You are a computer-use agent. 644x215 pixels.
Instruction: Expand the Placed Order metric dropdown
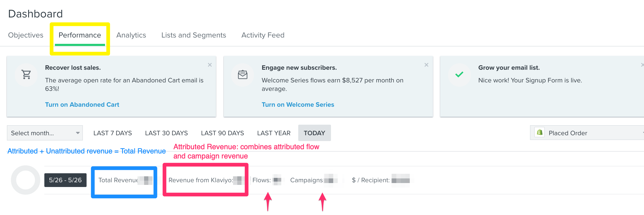tap(587, 133)
